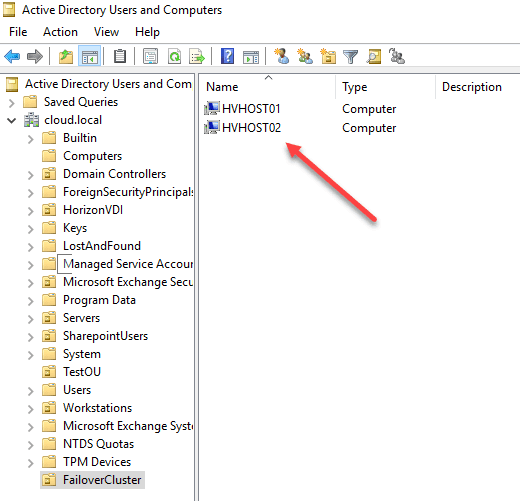The height and width of the screenshot is (501, 520).
Task: Create new organizational unit toolbar icon
Action: click(328, 56)
